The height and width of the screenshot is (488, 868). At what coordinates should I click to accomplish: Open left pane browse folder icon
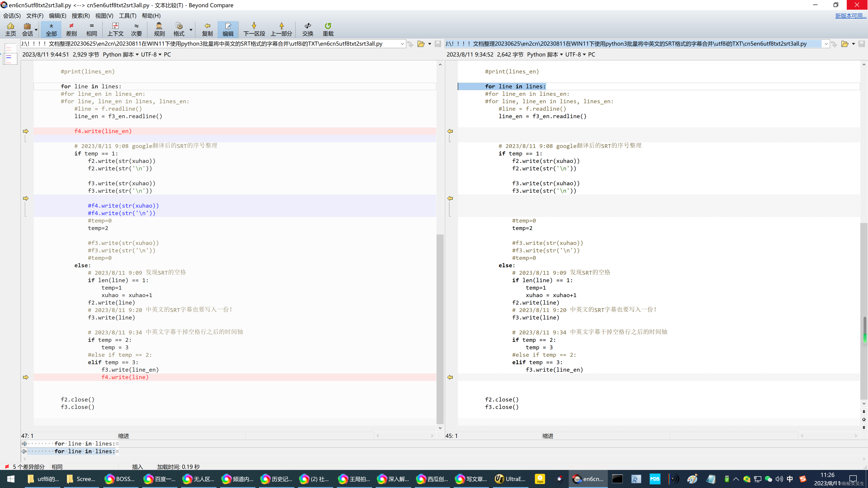coord(421,44)
